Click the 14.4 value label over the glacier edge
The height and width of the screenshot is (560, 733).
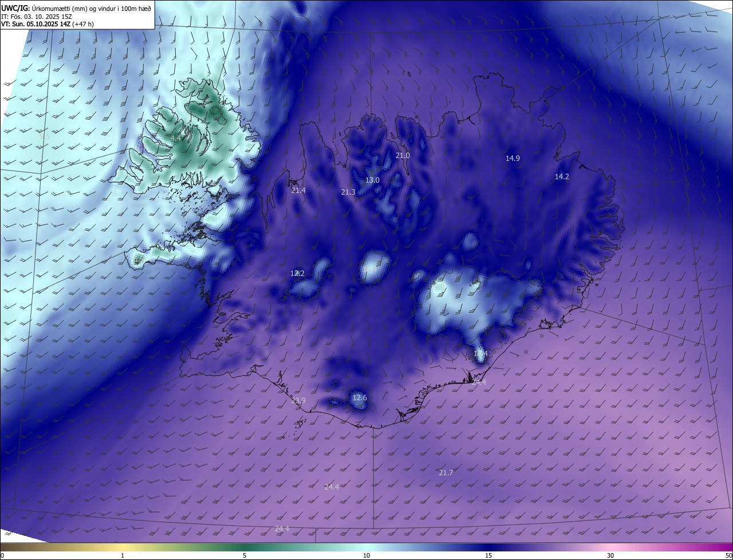[480, 354]
